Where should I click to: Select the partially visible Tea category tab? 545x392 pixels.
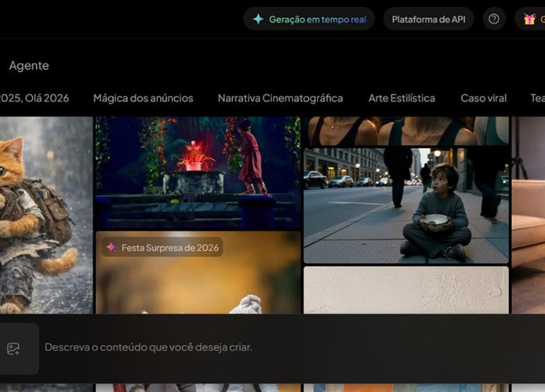(x=537, y=98)
